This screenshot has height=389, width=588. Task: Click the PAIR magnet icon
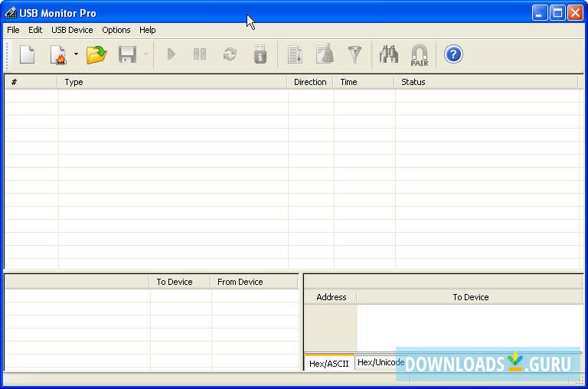(x=420, y=55)
